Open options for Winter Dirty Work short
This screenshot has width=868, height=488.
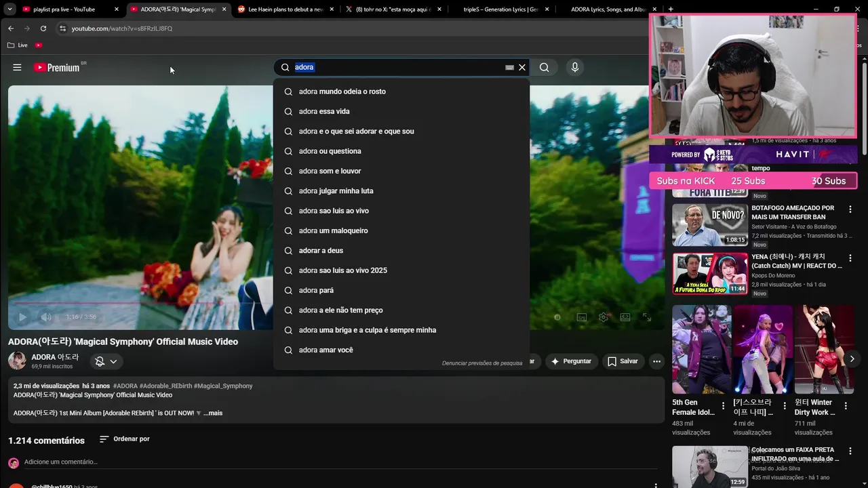[845, 406]
